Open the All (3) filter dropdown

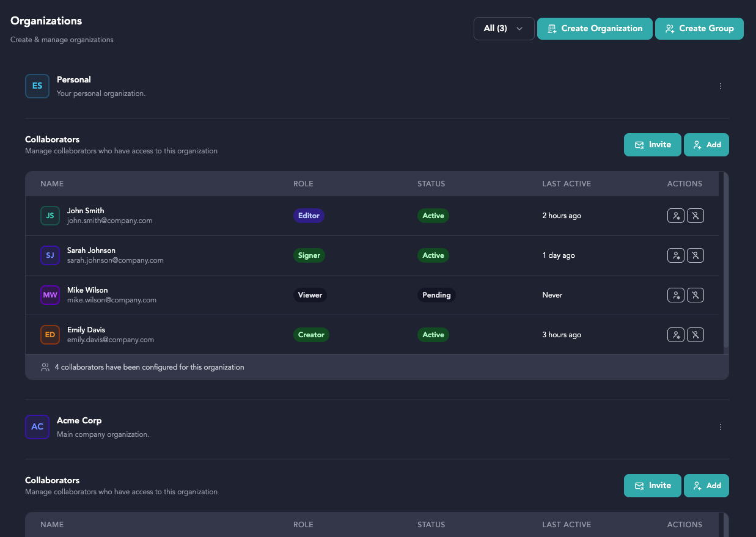click(x=504, y=28)
